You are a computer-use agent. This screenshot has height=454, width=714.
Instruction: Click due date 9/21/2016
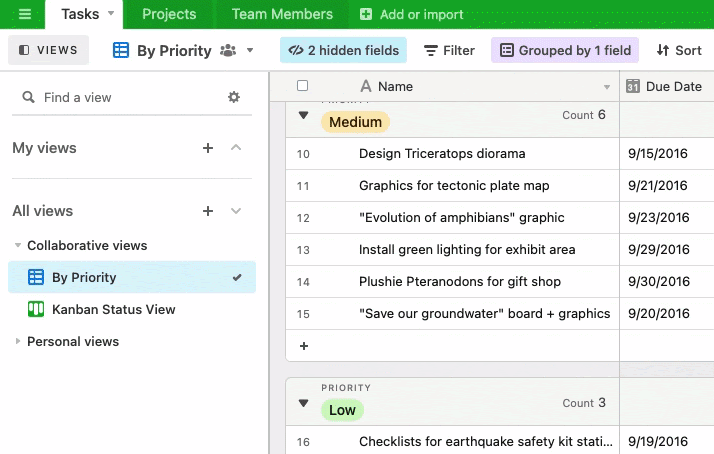pyautogui.click(x=658, y=186)
